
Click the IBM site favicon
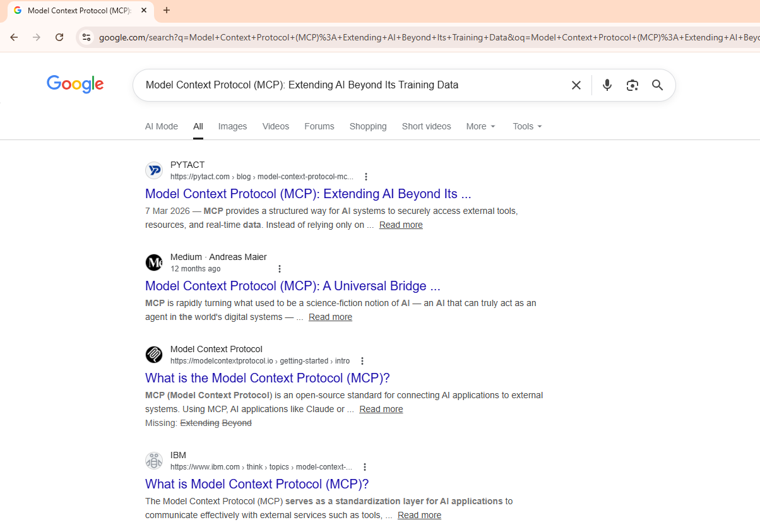coord(154,461)
